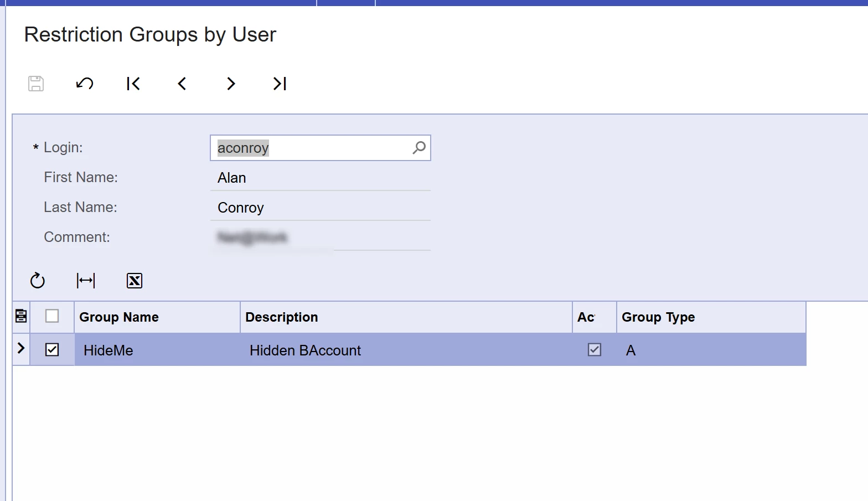Uncheck the HideMe row Included checkbox
Screen dimensions: 868x501
coord(52,350)
